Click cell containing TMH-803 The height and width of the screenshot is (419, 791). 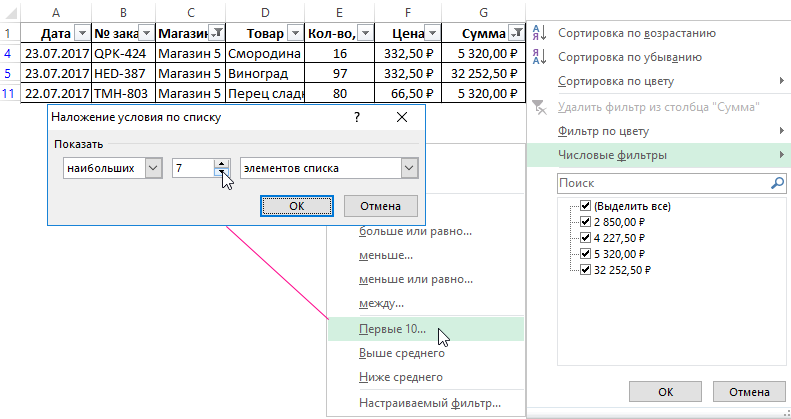tap(124, 93)
